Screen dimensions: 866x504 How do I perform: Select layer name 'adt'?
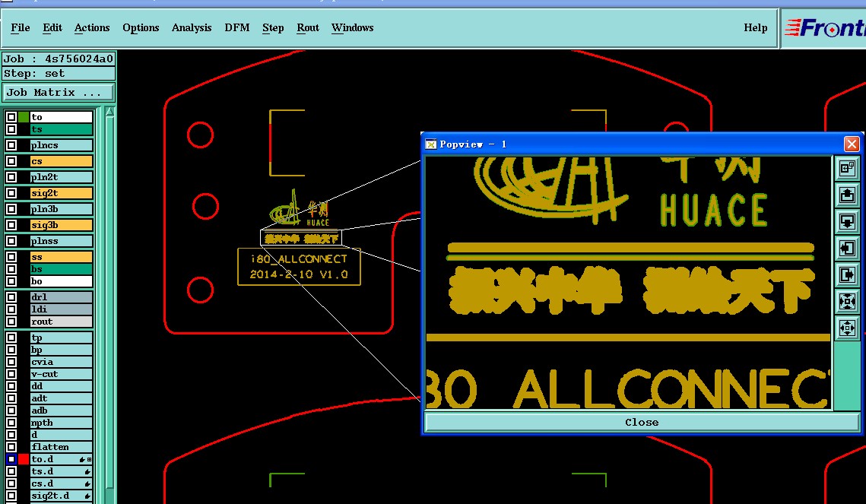click(62, 398)
